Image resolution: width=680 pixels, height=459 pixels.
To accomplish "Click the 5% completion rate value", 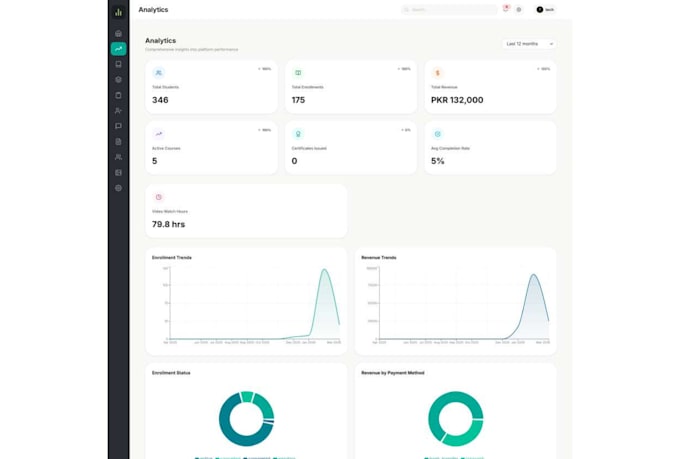I will click(438, 161).
